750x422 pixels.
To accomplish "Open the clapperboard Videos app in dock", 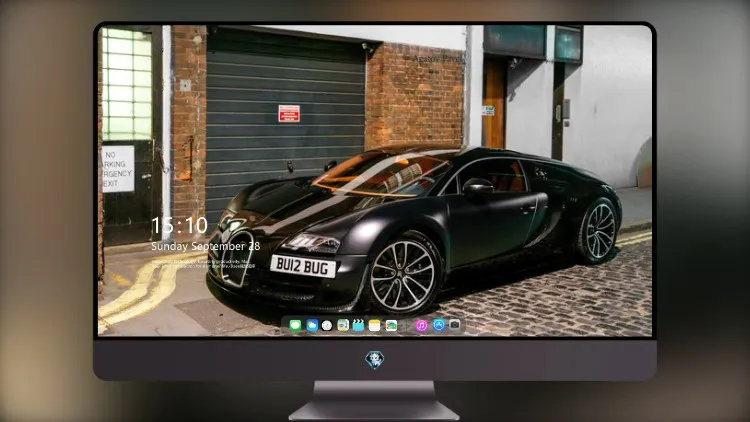I will (358, 325).
